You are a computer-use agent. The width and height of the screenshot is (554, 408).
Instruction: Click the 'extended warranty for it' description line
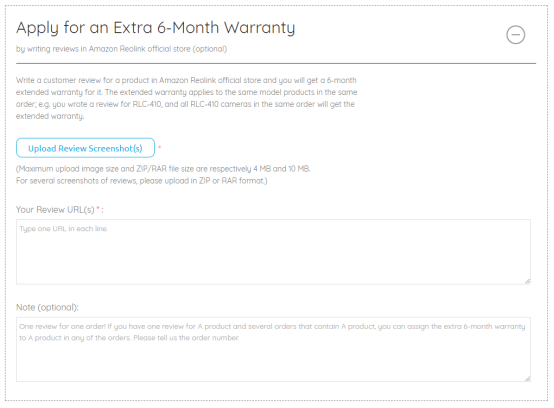pos(187,92)
